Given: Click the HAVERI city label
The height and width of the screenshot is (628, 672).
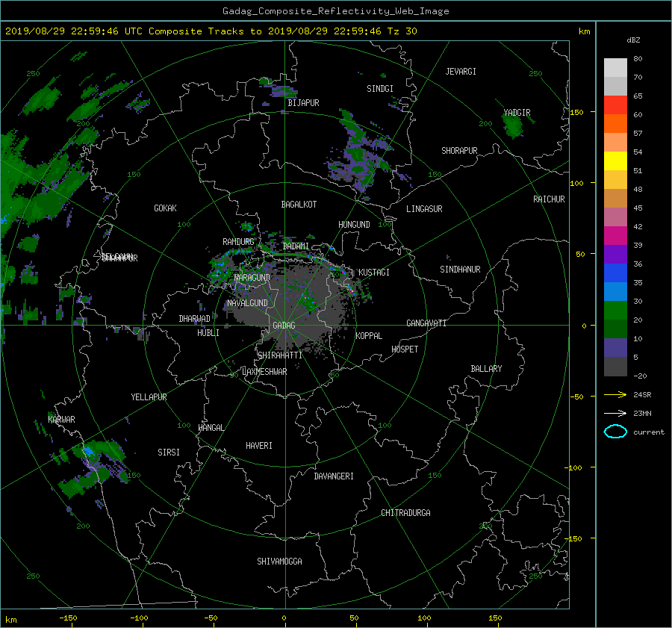Looking at the screenshot, I should [259, 446].
